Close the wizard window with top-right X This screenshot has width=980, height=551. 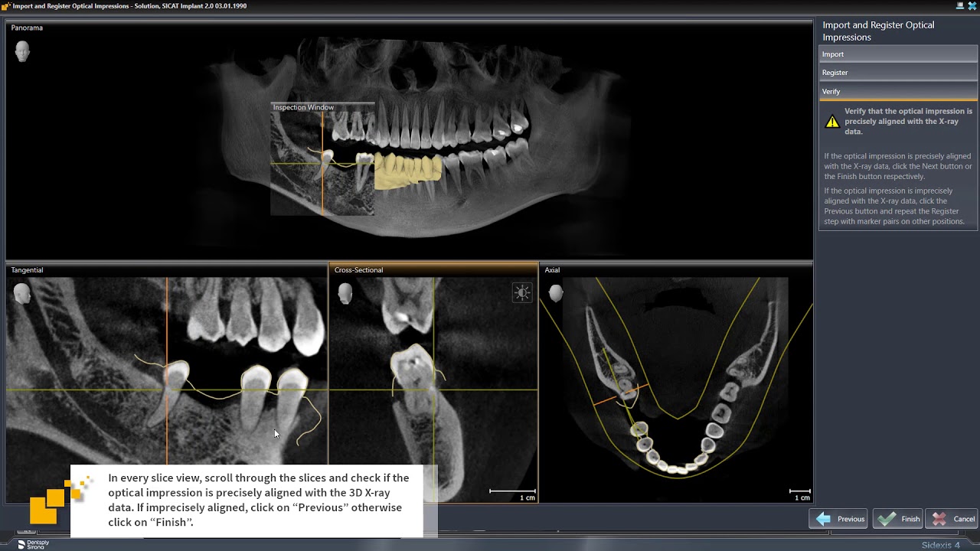(x=972, y=5)
